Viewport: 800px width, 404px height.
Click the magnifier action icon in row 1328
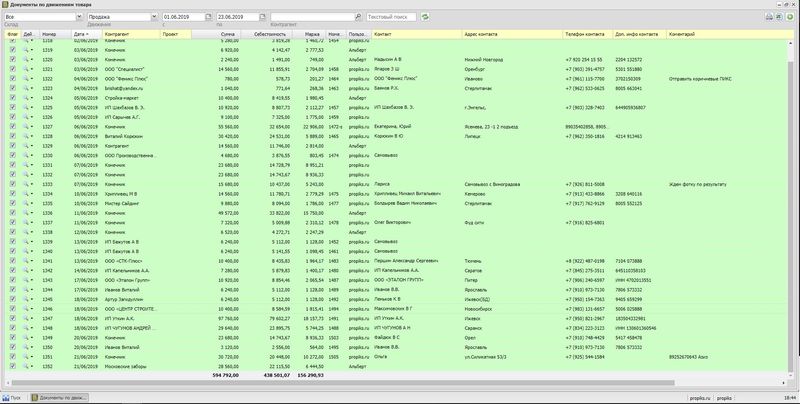(x=26, y=136)
